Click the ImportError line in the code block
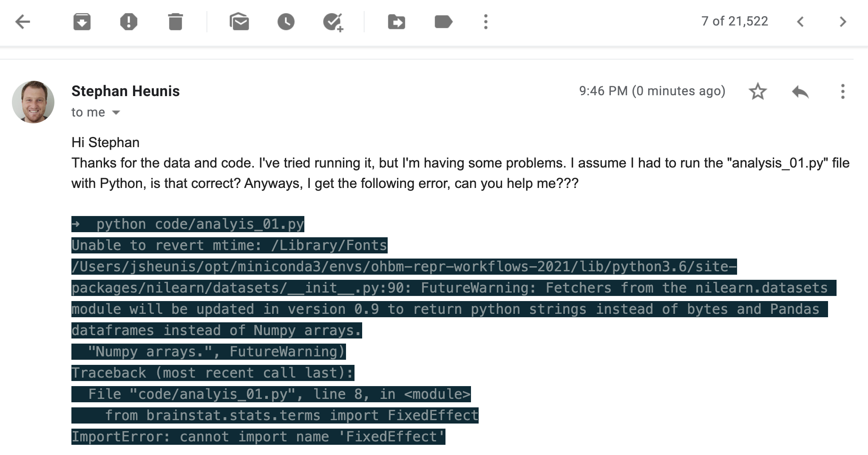 (258, 437)
